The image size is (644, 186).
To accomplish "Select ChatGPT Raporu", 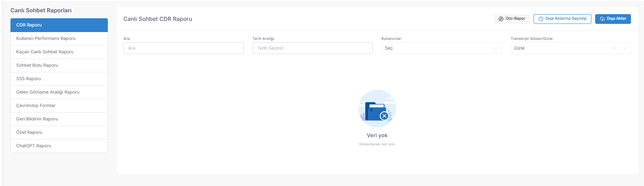I will [59, 146].
